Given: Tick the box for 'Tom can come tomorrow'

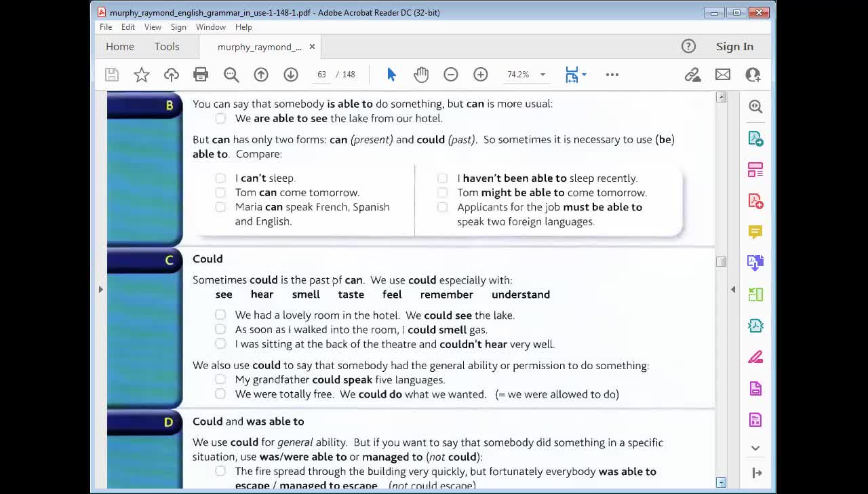Looking at the screenshot, I should point(220,192).
